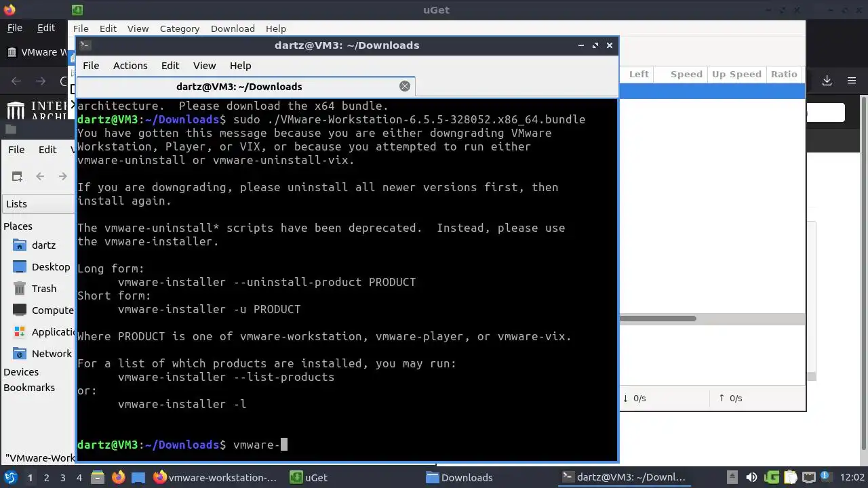Open the volume control in the tray
The image size is (868, 488).
click(751, 477)
